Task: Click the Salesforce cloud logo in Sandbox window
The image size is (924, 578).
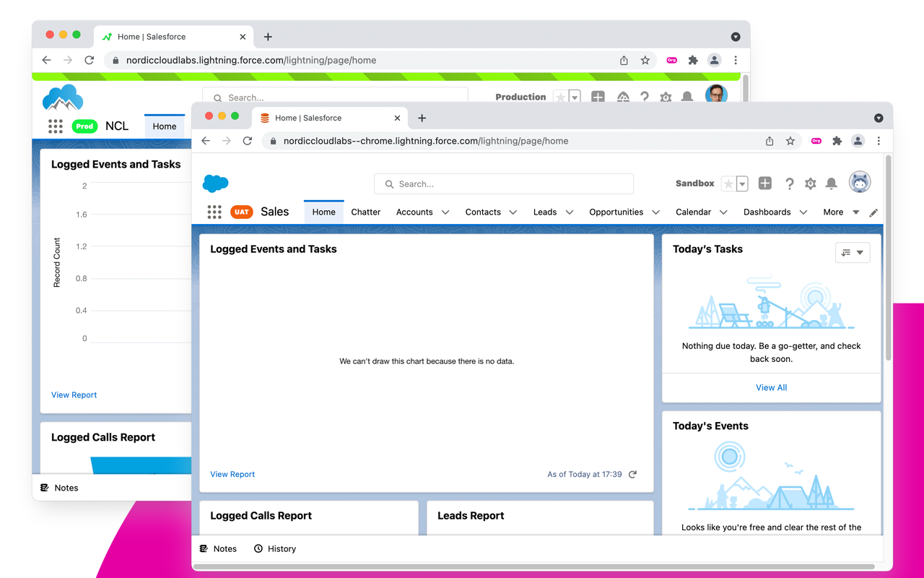Action: (x=215, y=184)
